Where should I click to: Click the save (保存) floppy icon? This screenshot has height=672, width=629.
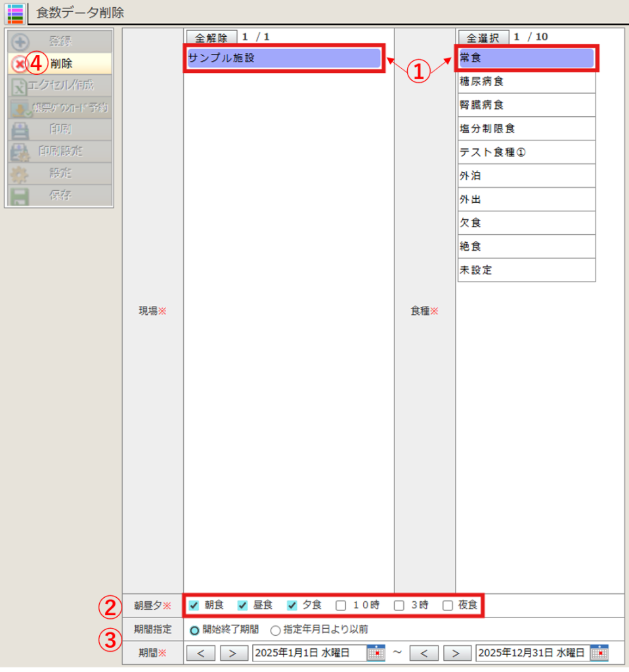[20, 196]
